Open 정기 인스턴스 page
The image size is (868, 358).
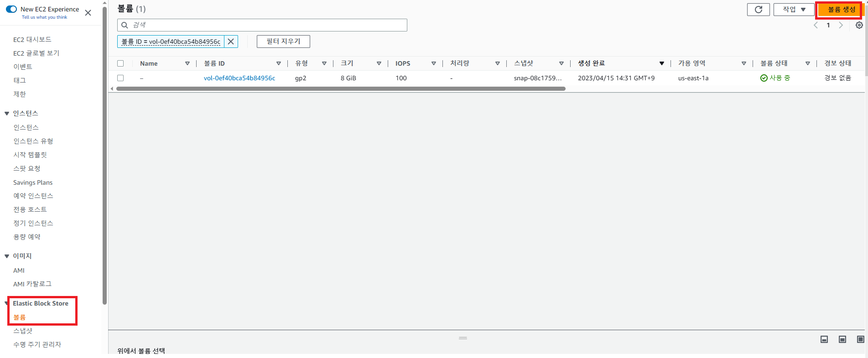33,223
